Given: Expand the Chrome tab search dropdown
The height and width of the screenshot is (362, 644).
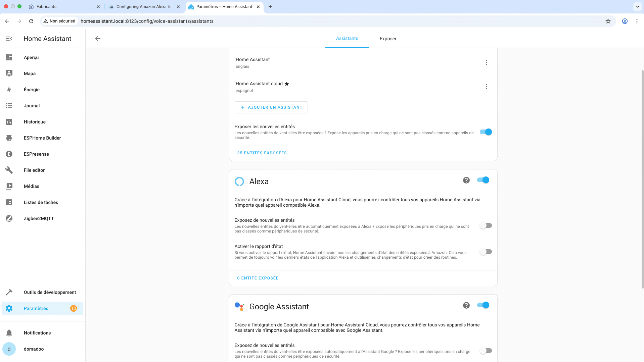Looking at the screenshot, I should tap(637, 6).
